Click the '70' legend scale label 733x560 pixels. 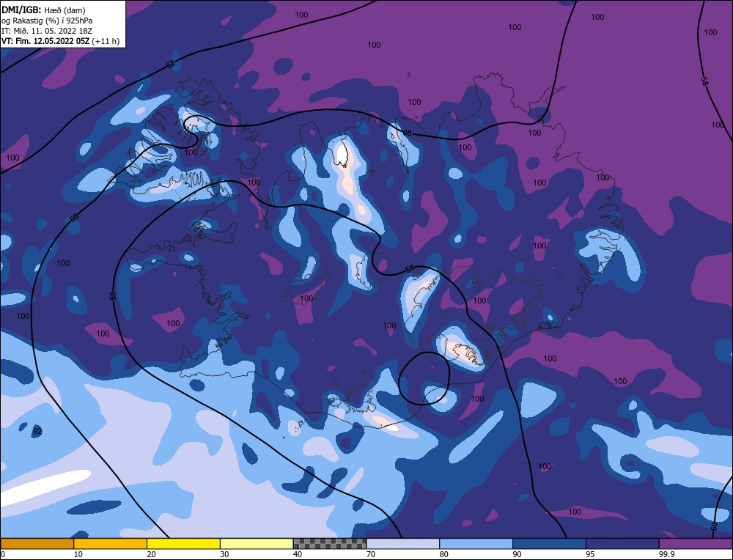pos(371,554)
